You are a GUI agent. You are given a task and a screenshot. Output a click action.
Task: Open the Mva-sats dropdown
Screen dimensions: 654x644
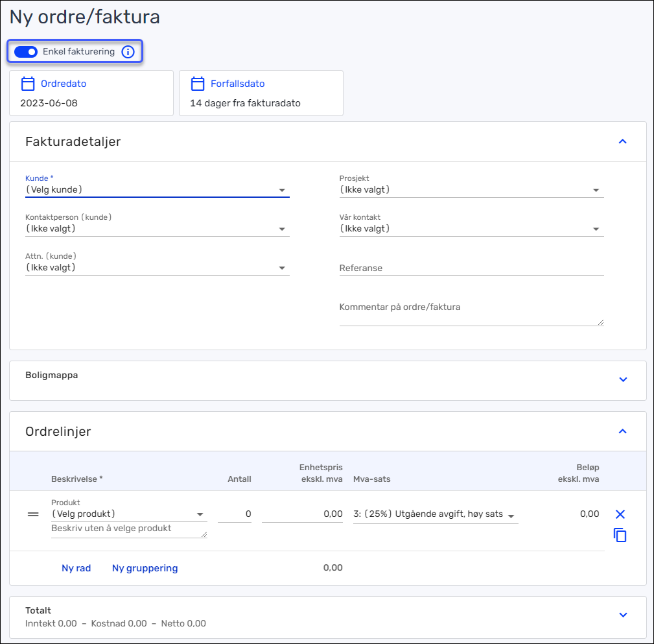435,514
